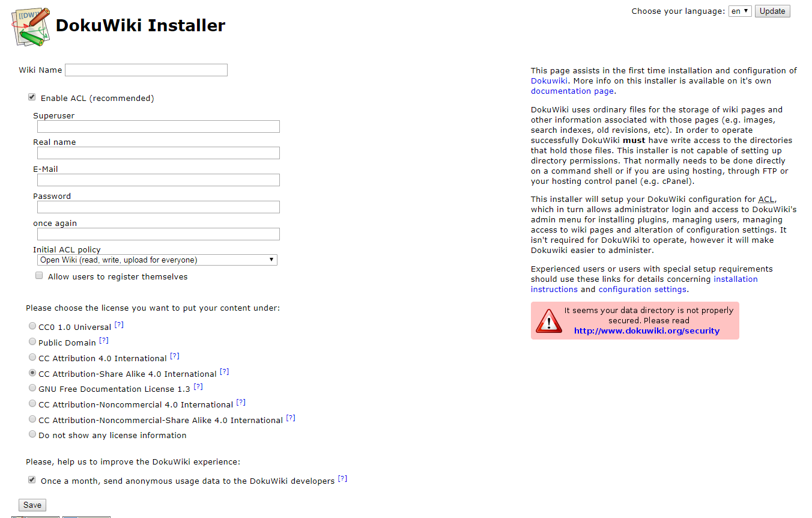Click the DokuWiki Installer heading
This screenshot has width=812, height=518.
click(141, 26)
